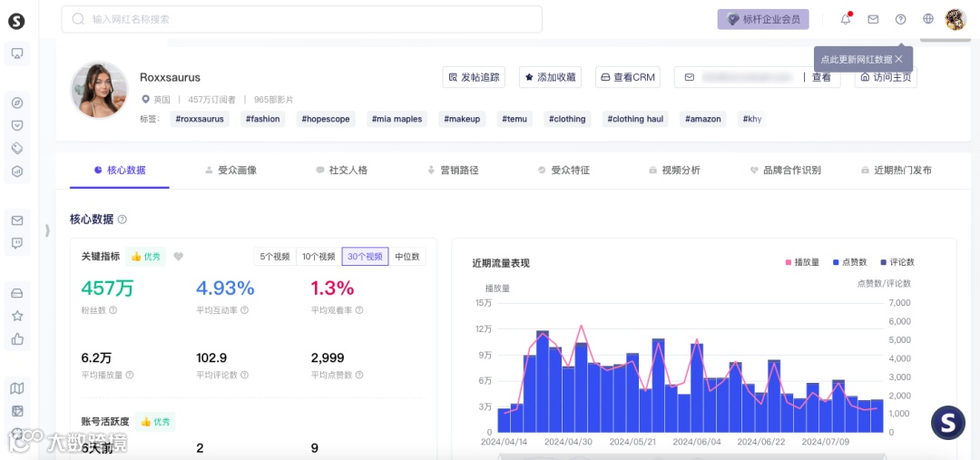Screen dimensions: 980x460
Task: Click the Twitch-style chat icon in sidebar
Action: (x=17, y=243)
